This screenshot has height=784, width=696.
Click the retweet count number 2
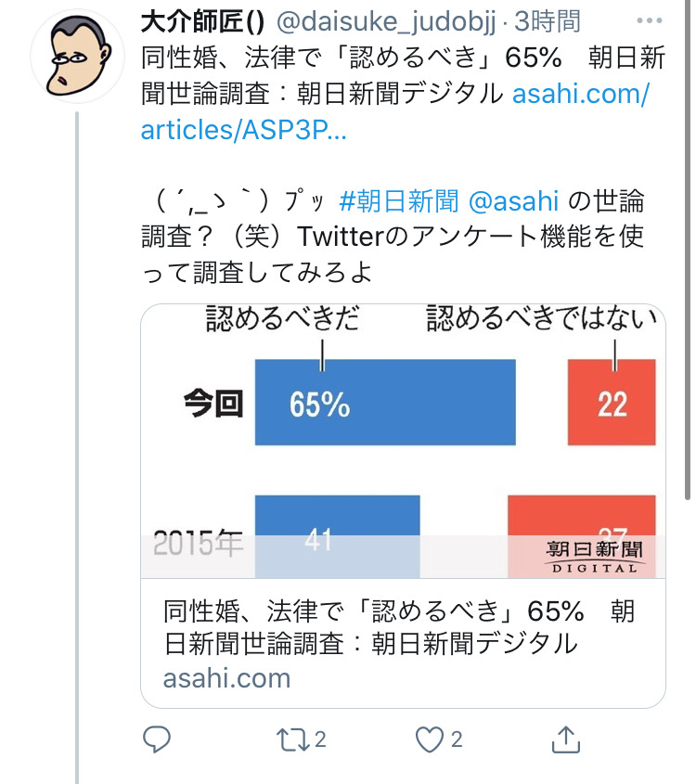coord(320,739)
